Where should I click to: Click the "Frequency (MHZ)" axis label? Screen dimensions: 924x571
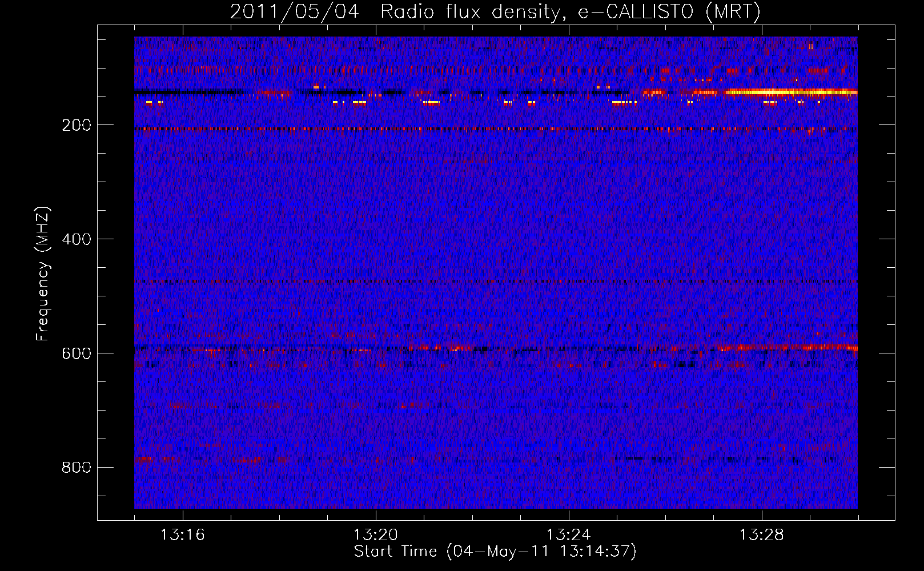43,274
